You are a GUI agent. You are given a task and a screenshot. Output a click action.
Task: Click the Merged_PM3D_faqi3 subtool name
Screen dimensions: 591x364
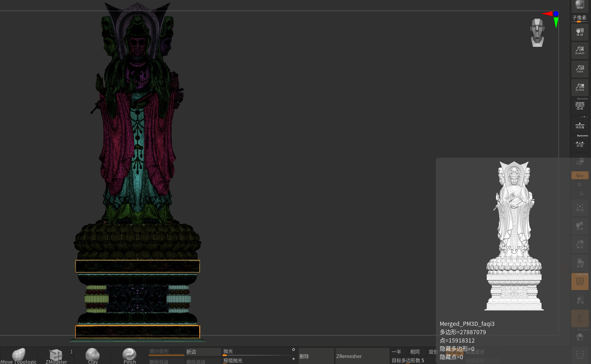467,324
